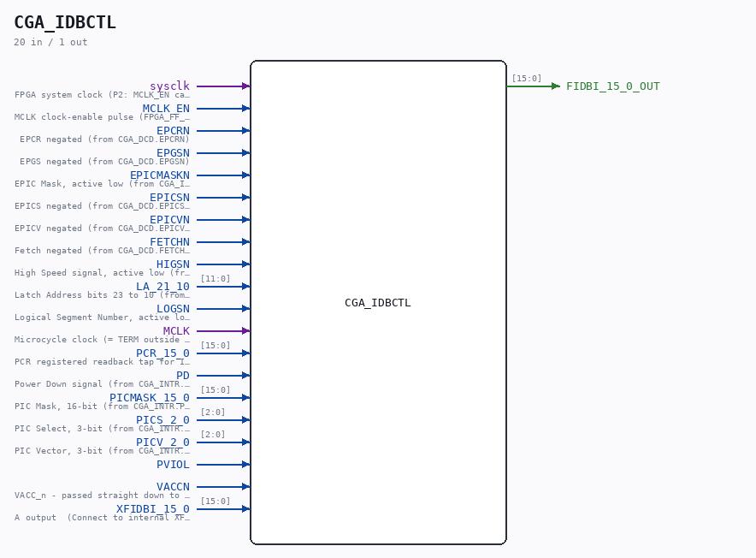Image resolution: width=756 pixels, height=558 pixels.
Task: Click the MCLK_EN port name
Action: point(167,108)
